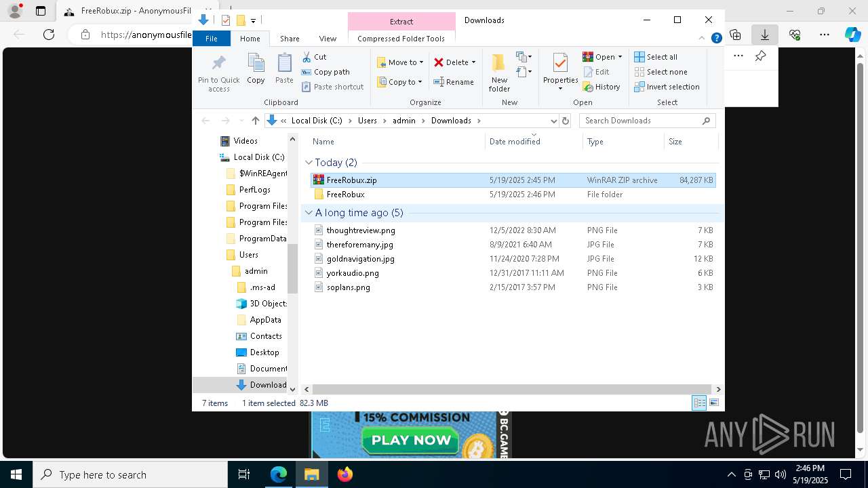The height and width of the screenshot is (488, 868).
Task: Sort by the Name column header
Action: 397,142
